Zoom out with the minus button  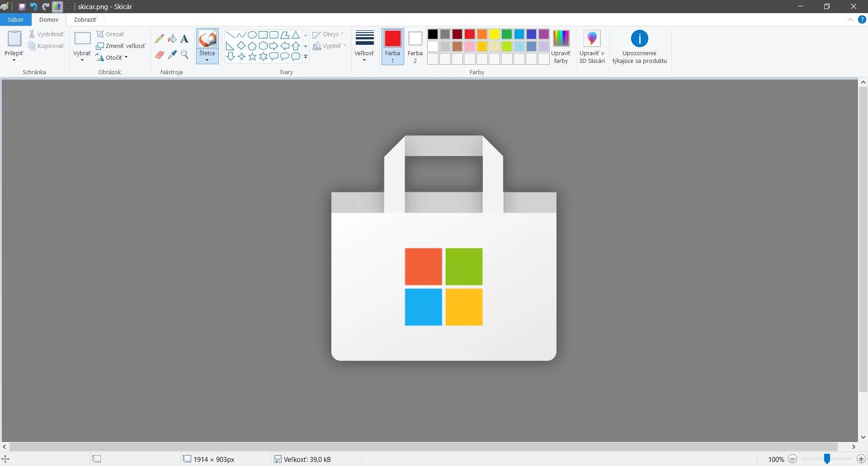(x=793, y=459)
